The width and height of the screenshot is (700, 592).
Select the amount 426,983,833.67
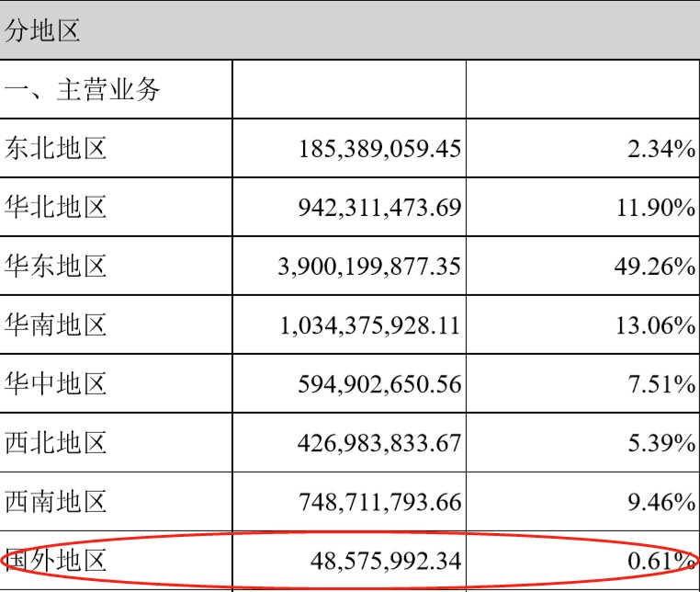[379, 443]
